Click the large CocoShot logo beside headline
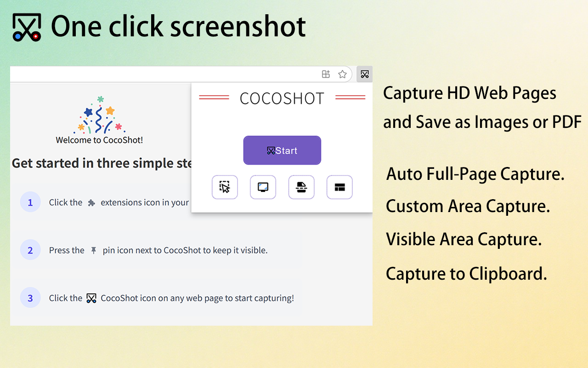588x368 pixels. point(27,27)
